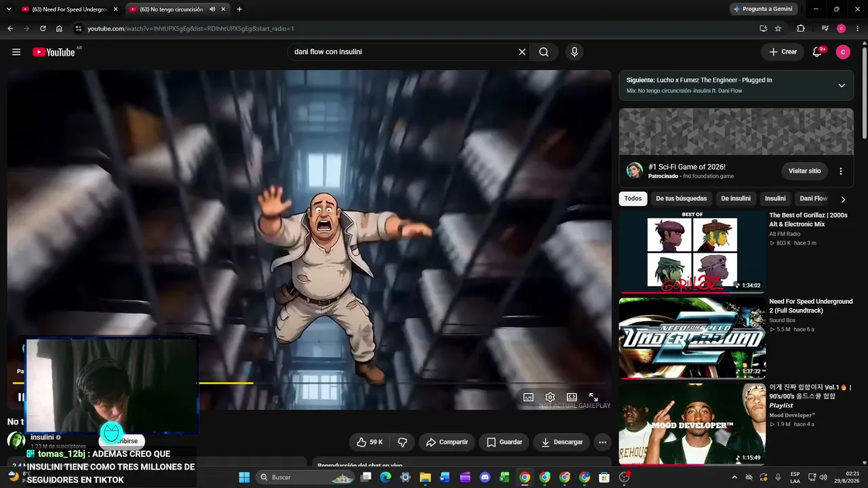Expand the Siguiente mix playlist panel

842,85
